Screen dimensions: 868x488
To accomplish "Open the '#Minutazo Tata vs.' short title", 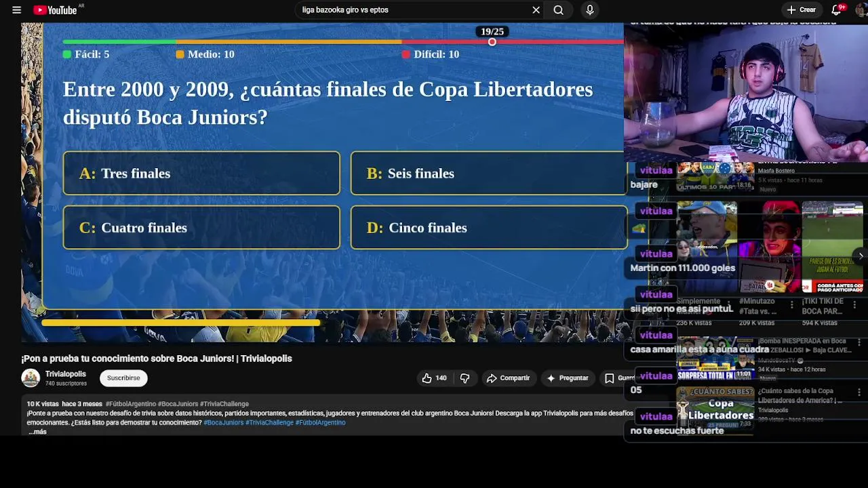I will [757, 306].
